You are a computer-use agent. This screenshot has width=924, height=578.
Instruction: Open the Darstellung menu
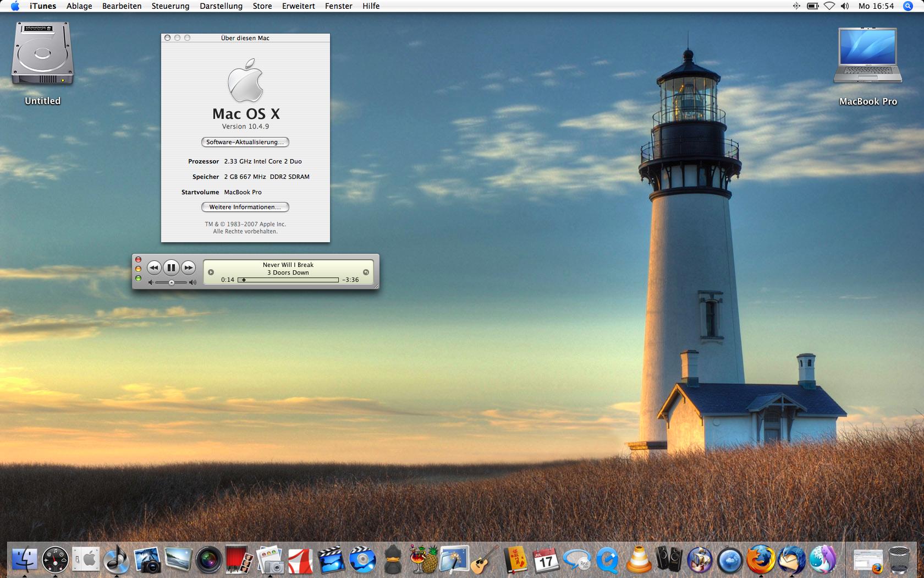221,6
